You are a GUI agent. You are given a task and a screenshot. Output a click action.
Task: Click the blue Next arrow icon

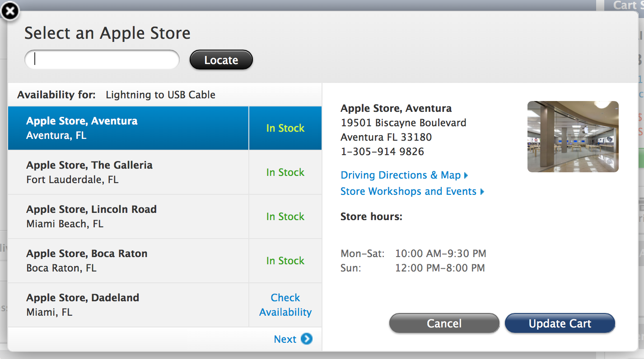(307, 339)
